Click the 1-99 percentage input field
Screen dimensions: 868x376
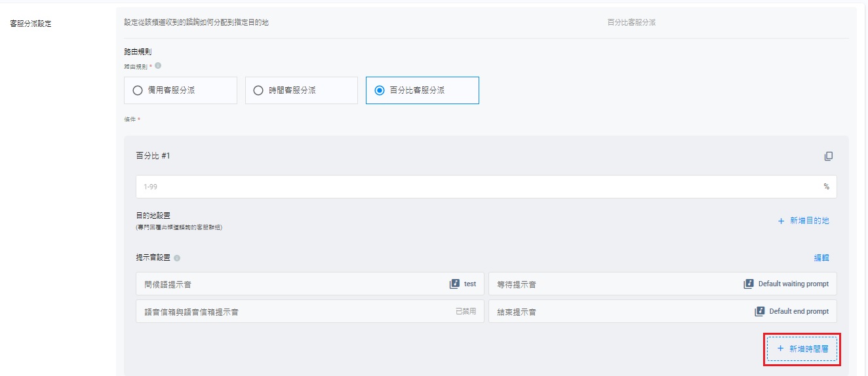(486, 187)
